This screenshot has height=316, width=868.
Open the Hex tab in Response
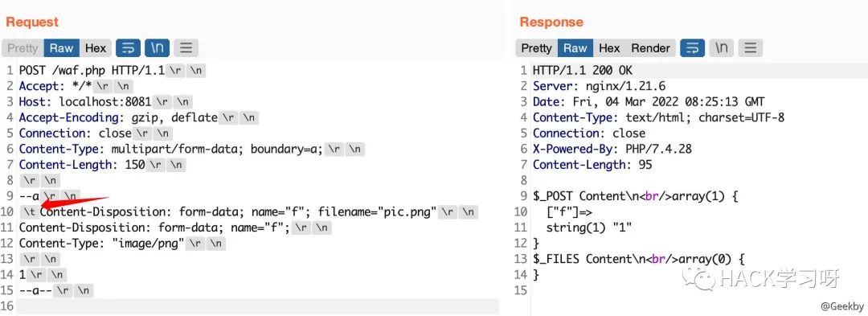click(609, 48)
